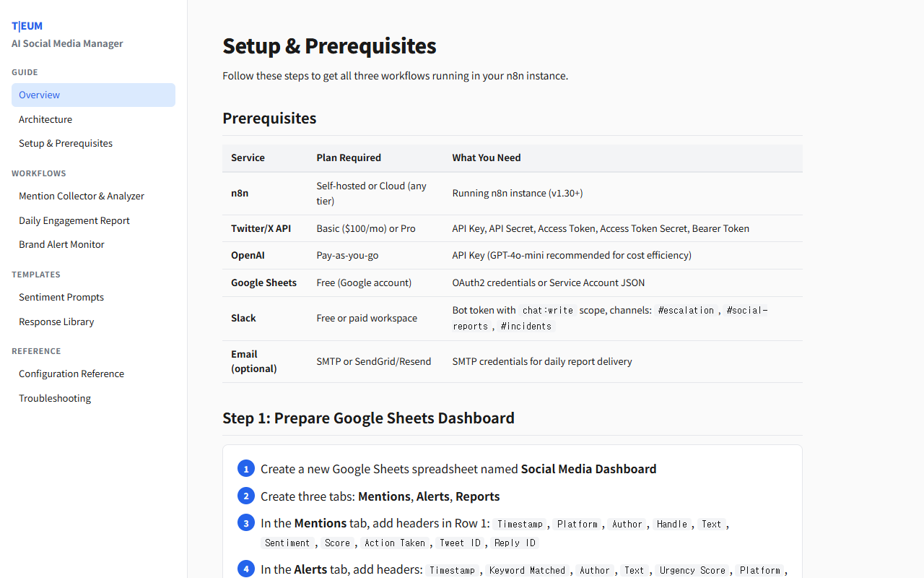Click step 3 number badge
924x578 pixels.
click(245, 523)
